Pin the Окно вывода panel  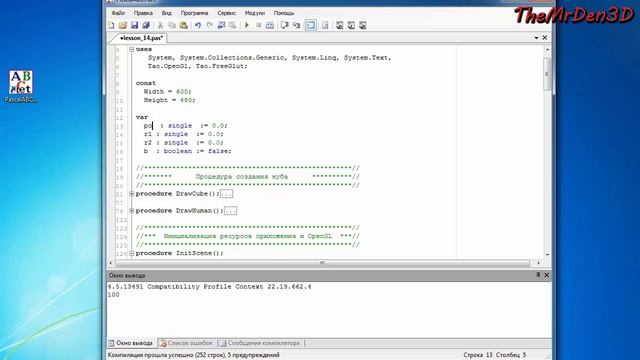[x=538, y=275]
